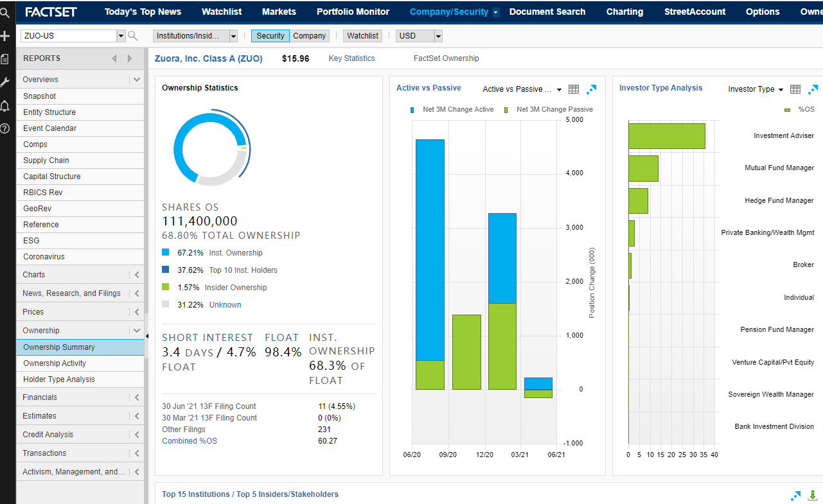Click Insider Ownership green swatch

(x=166, y=288)
